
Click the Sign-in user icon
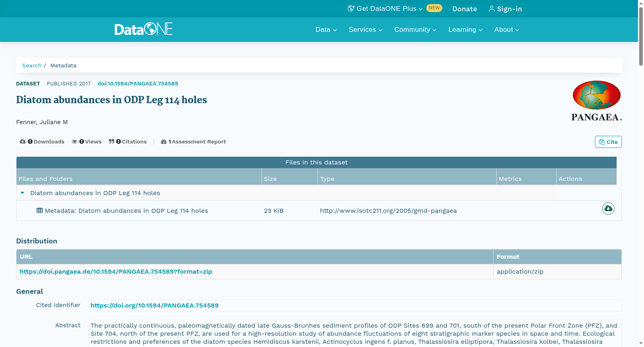[491, 8]
